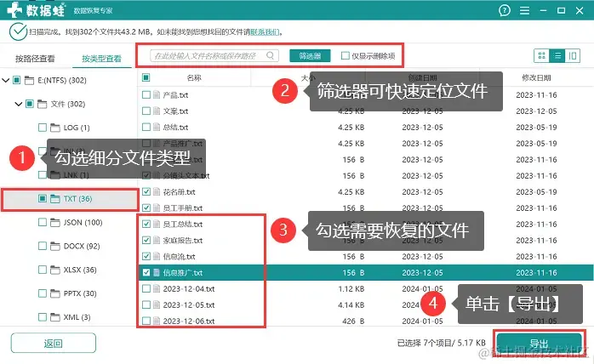Check the 文案.txt checkbox
This screenshot has width=594, height=364.
click(x=146, y=111)
